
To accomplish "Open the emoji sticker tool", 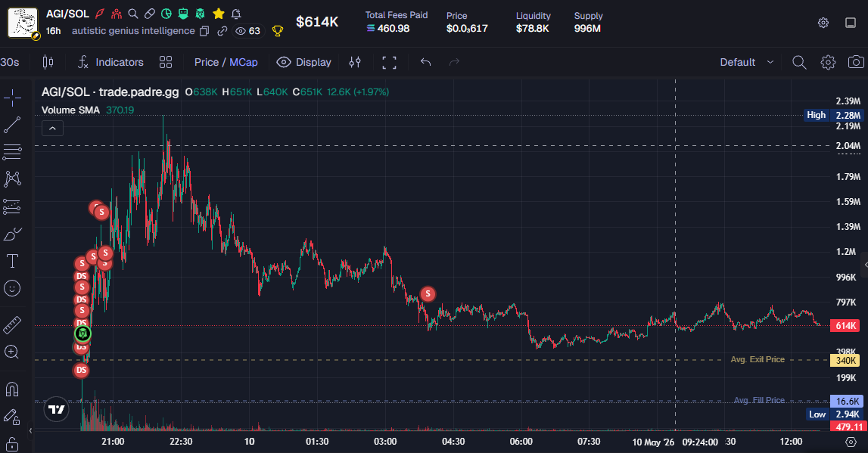I will 12,288.
